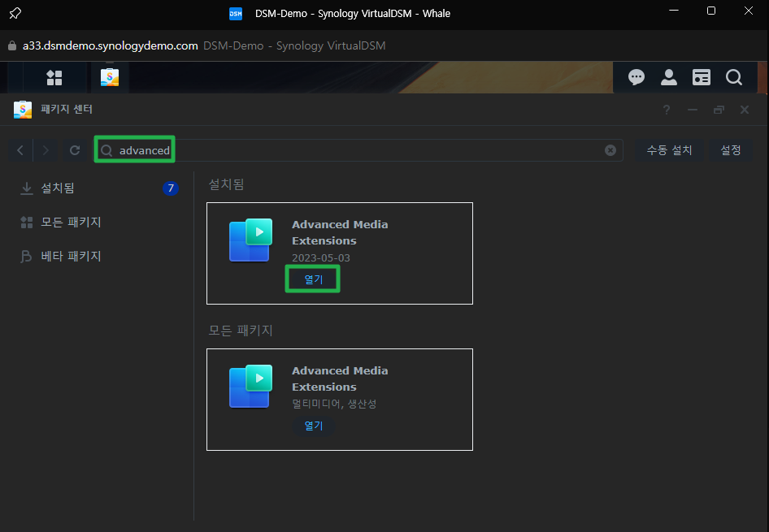
Task: Click the DSM search magnifier icon
Action: (x=734, y=77)
